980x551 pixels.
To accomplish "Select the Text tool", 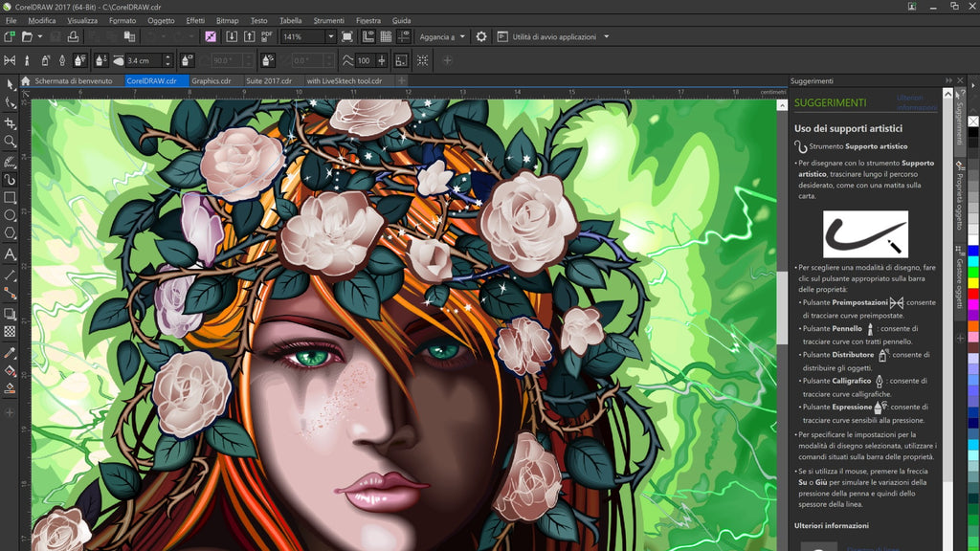I will [10, 254].
